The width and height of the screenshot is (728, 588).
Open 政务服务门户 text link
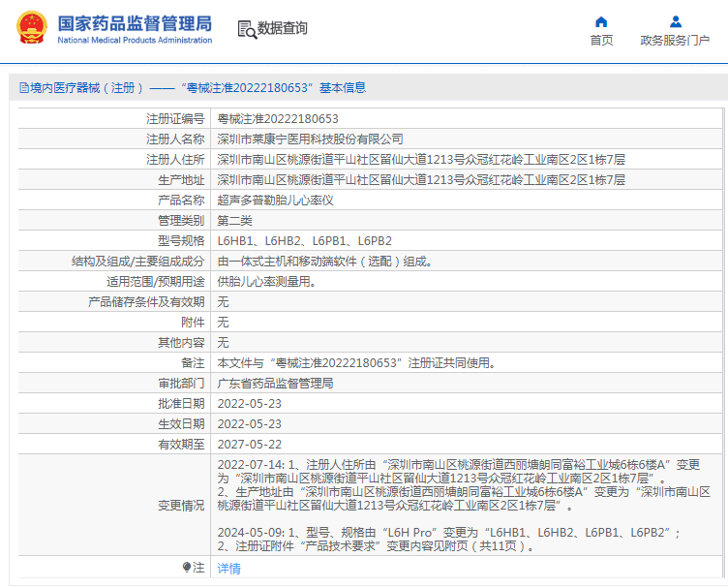click(x=675, y=41)
